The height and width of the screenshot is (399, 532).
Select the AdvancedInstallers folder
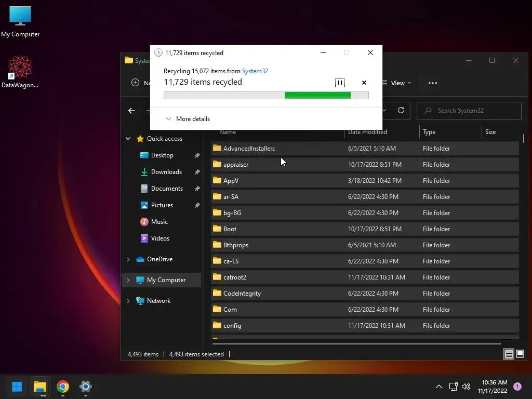[365, 148]
